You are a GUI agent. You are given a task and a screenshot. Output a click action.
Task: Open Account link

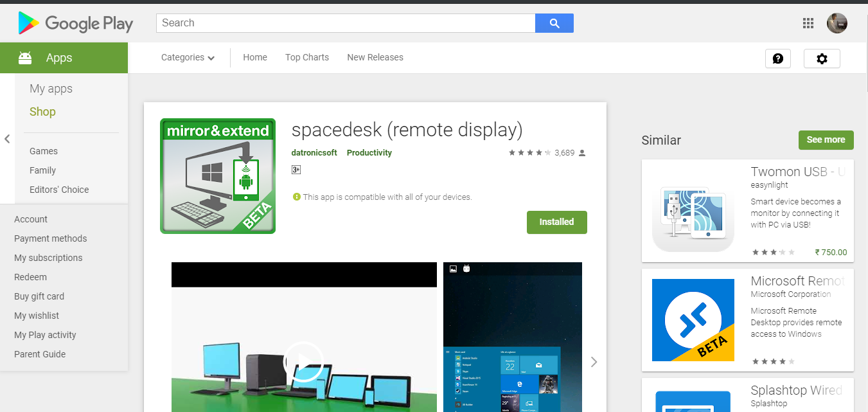click(x=31, y=219)
